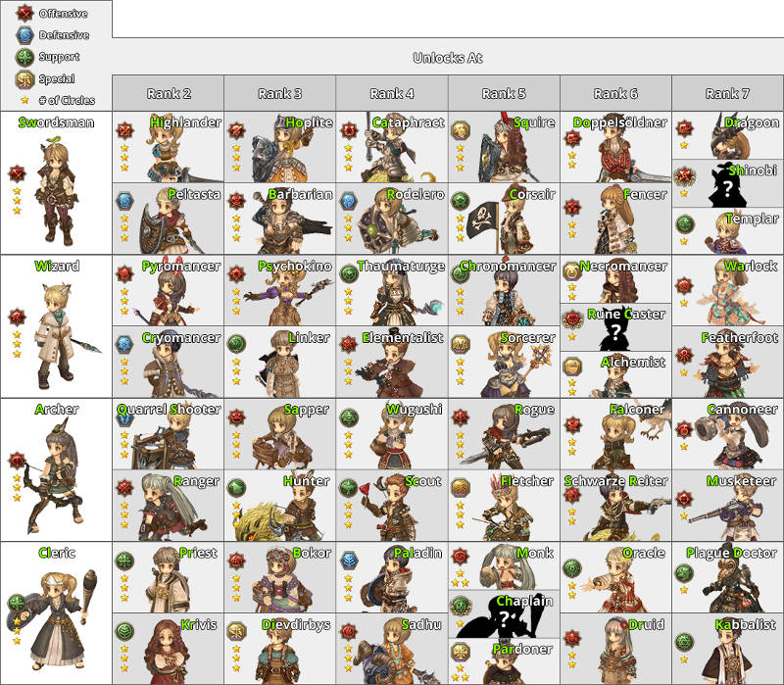
Task: Select the 'Chronomancer' class name
Action: [x=508, y=267]
